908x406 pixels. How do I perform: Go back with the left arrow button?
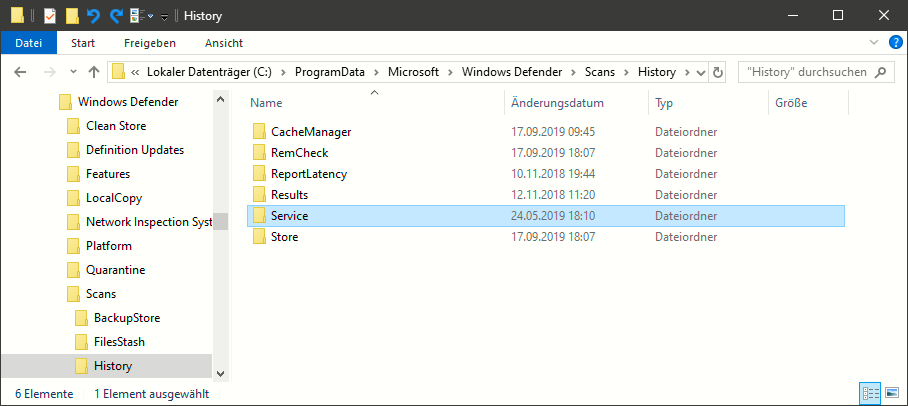pos(22,72)
